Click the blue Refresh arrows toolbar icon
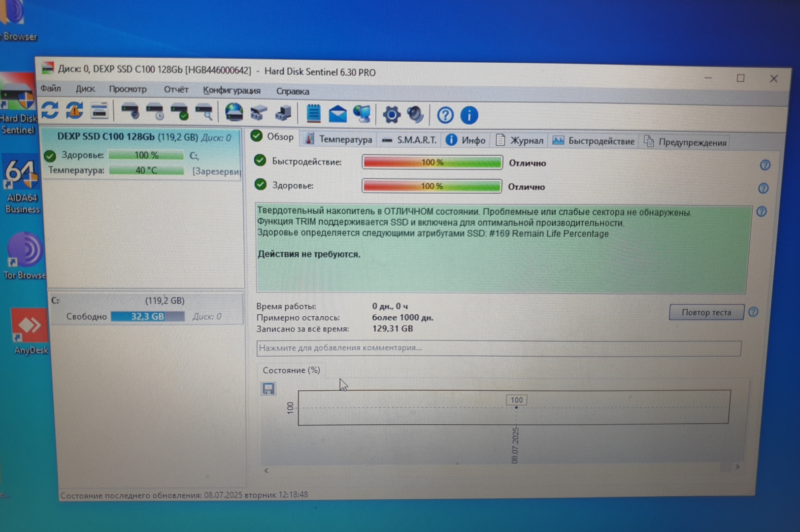Image resolution: width=800 pixels, height=532 pixels. [x=50, y=110]
